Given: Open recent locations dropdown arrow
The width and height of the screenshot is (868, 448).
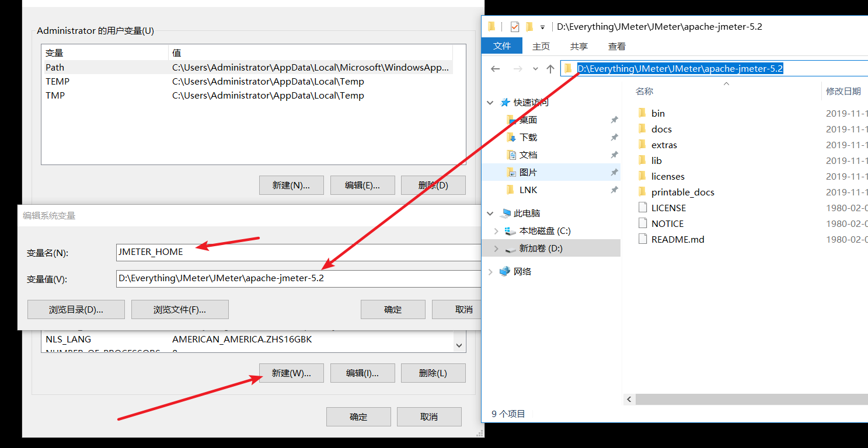Looking at the screenshot, I should 535,69.
